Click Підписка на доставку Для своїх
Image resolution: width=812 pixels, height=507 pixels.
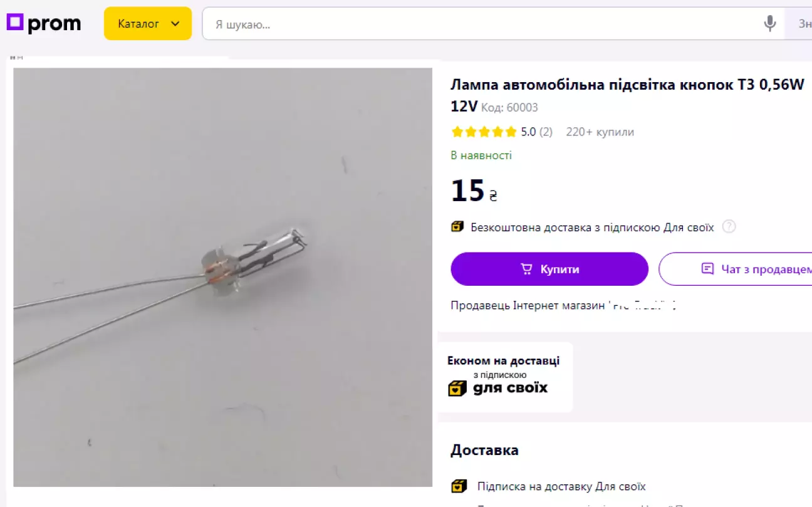561,486
